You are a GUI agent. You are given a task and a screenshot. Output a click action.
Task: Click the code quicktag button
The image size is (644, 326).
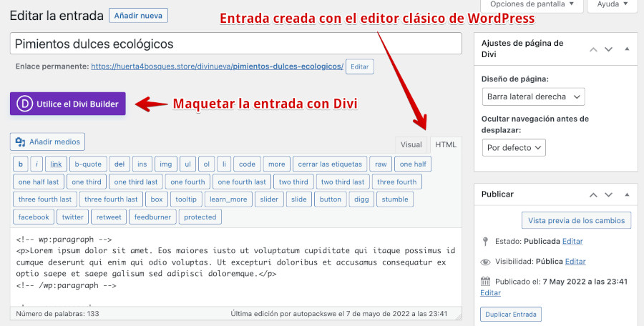tap(247, 164)
